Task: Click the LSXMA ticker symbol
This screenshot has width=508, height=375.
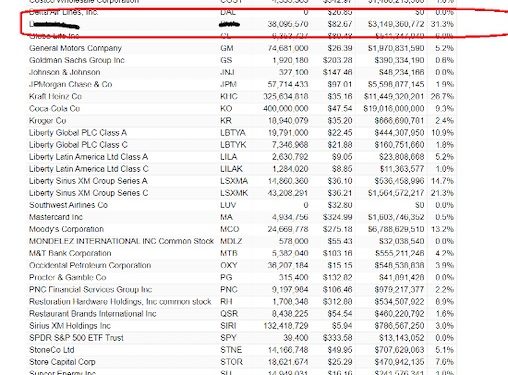Action: point(234,181)
